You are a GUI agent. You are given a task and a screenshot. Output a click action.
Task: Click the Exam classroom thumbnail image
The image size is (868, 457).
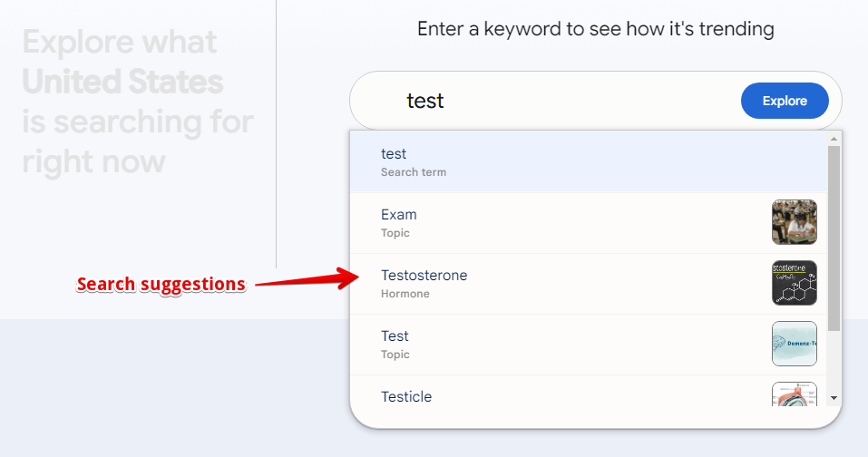pyautogui.click(x=794, y=222)
